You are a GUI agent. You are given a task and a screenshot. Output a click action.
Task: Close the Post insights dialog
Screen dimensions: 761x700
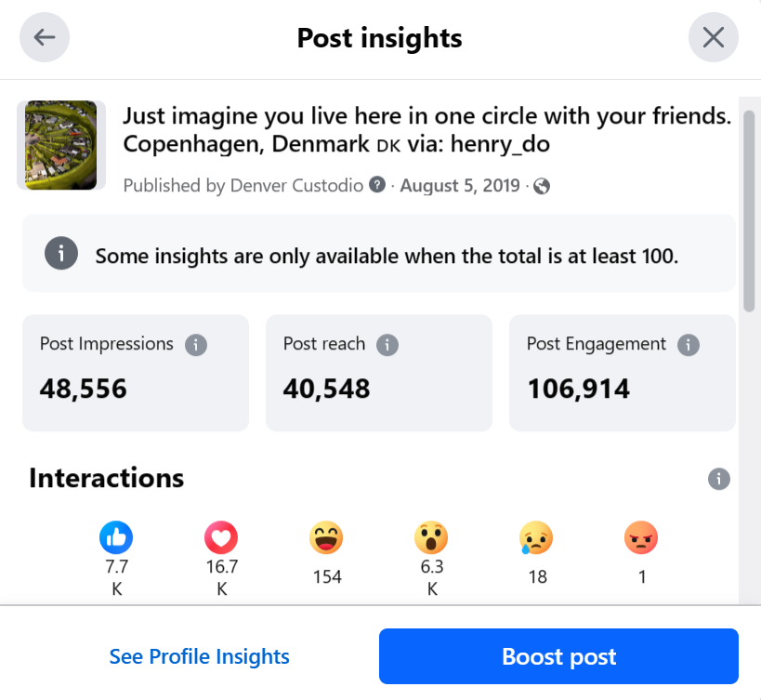(713, 38)
